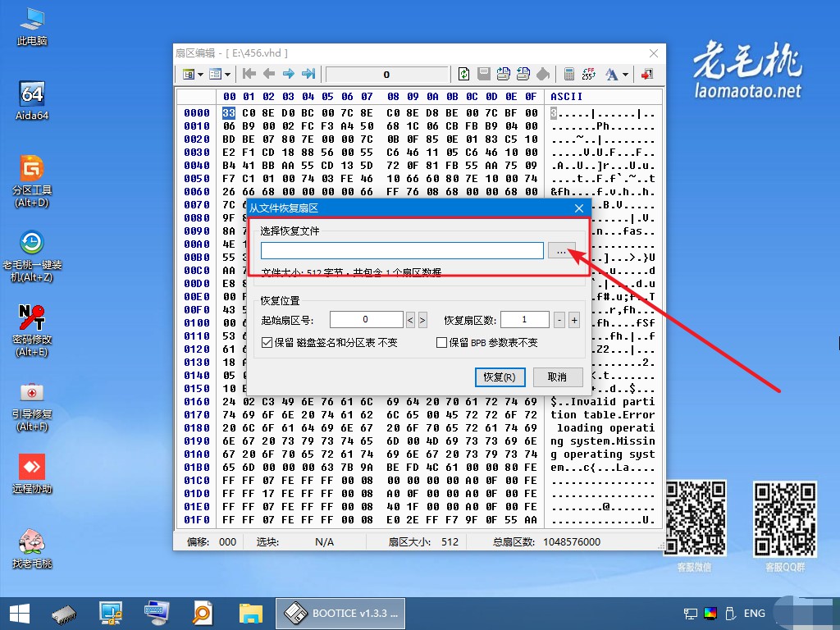Image resolution: width=840 pixels, height=630 pixels.
Task: Go to previous sector arrow
Action: pos(269,74)
